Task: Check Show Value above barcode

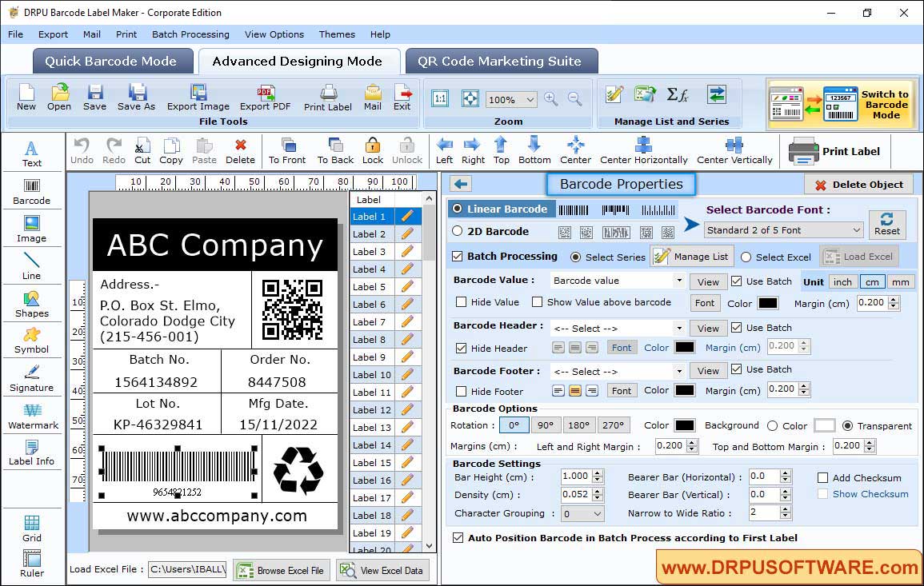Action: (x=537, y=302)
